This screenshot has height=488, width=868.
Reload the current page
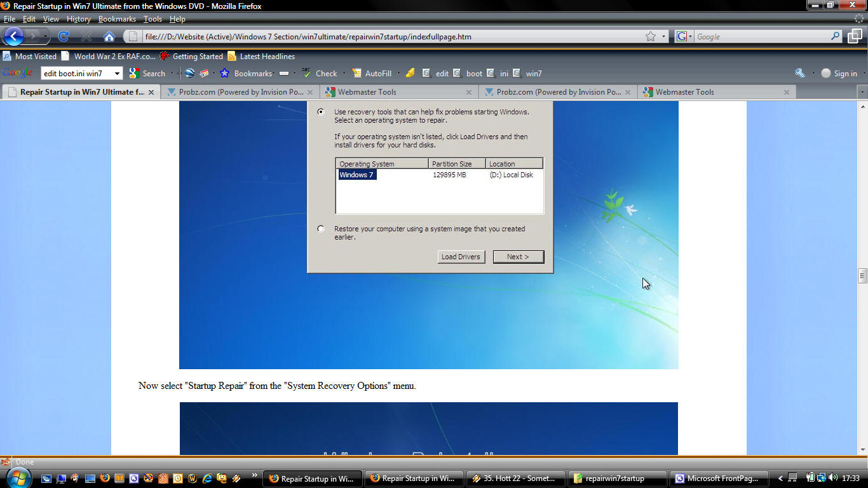pyautogui.click(x=64, y=36)
